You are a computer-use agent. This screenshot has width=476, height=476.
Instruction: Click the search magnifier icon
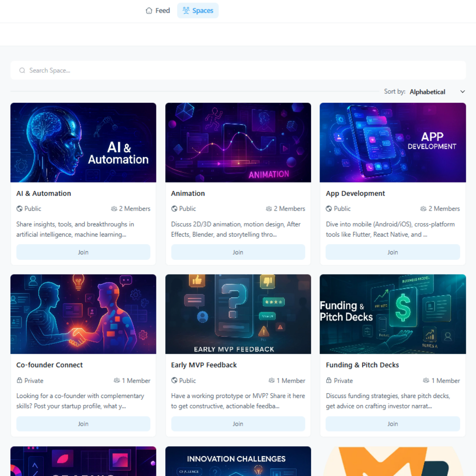(x=22, y=71)
